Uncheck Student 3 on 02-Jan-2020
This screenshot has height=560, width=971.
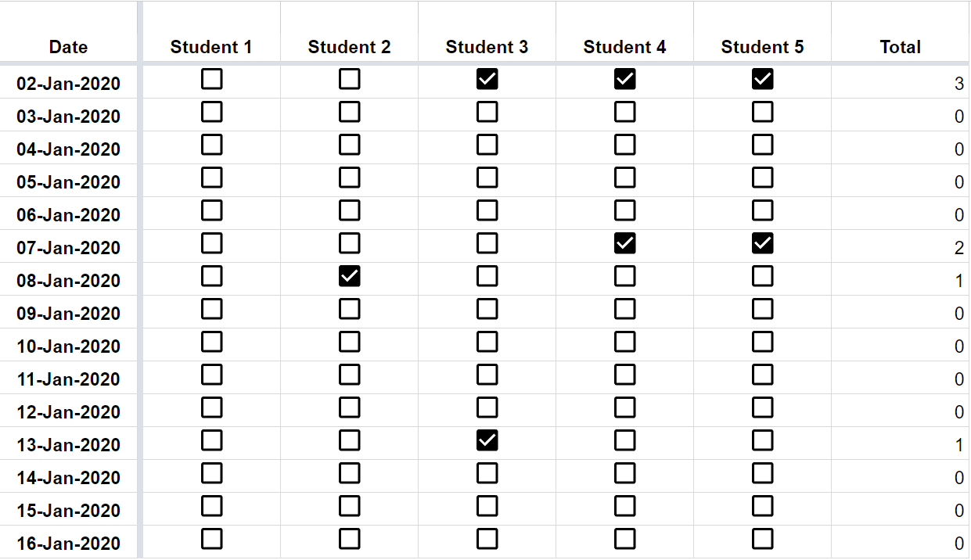click(x=487, y=79)
